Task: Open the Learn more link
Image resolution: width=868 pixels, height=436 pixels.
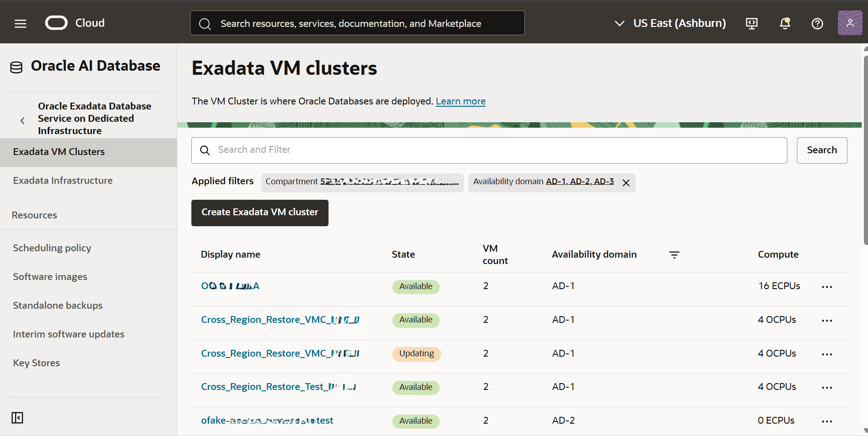Action: [460, 101]
